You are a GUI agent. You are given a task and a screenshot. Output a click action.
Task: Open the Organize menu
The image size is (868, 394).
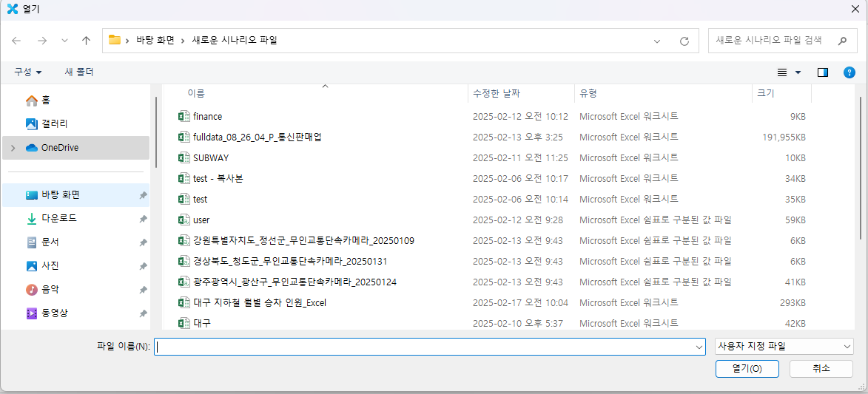[28, 72]
